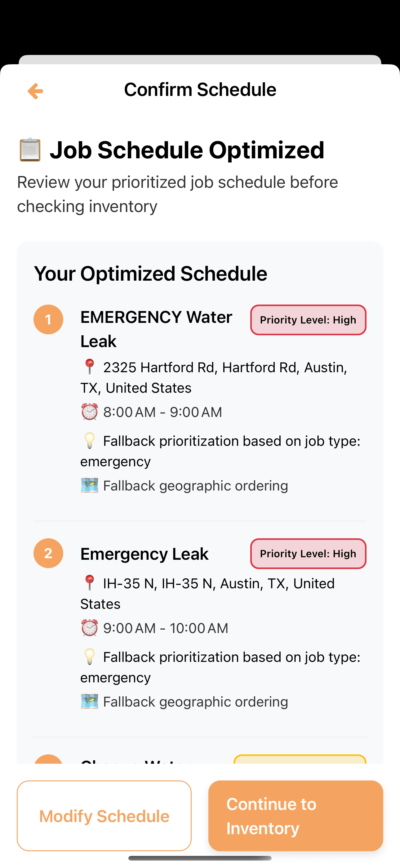This screenshot has height=868, width=400.
Task: Tap the map icon in first job card
Action: click(90, 486)
